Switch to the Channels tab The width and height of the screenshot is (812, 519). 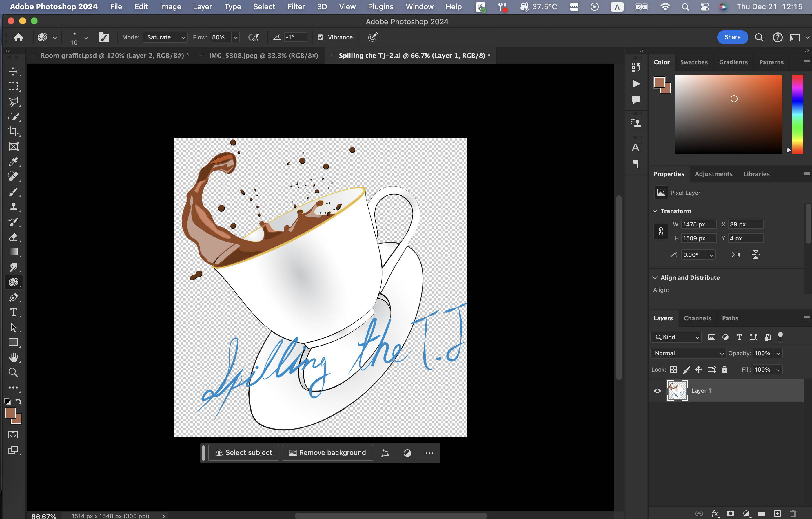(697, 318)
